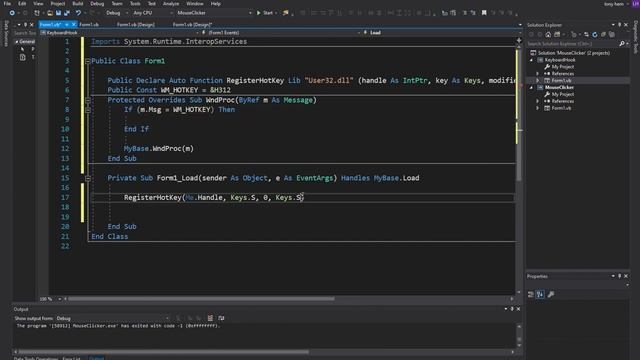Open the Any CPU platform dropdown
Image resolution: width=640 pixels, height=360 pixels.
pyautogui.click(x=153, y=13)
